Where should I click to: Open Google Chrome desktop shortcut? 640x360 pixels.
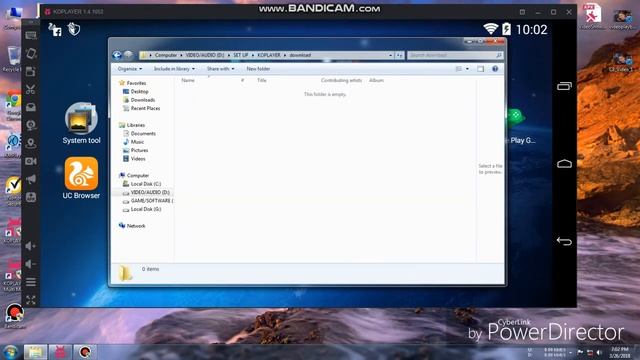[13, 105]
